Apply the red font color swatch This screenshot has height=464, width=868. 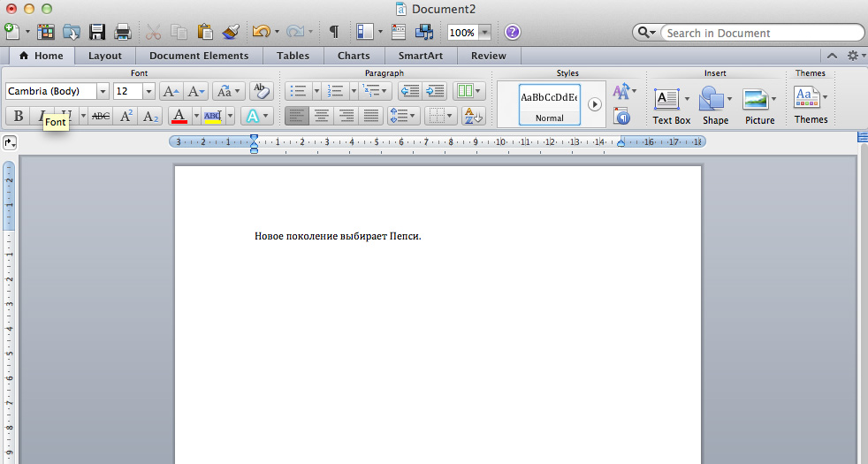179,116
